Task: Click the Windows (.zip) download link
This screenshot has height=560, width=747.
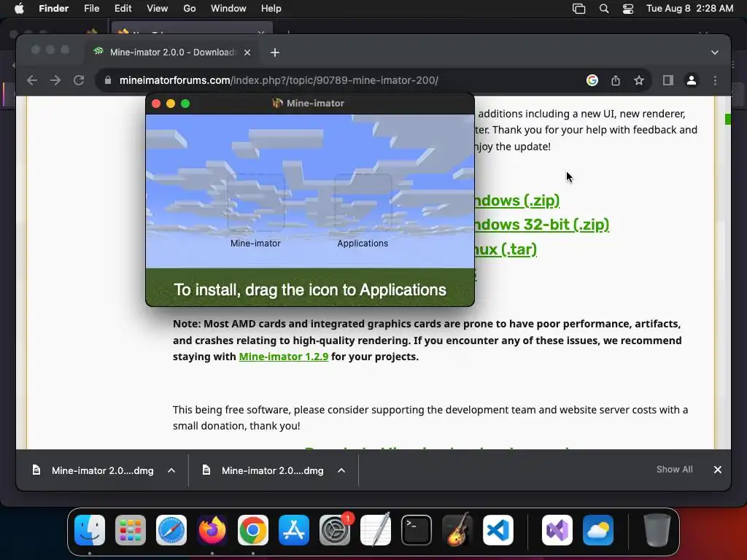Action: (x=517, y=201)
